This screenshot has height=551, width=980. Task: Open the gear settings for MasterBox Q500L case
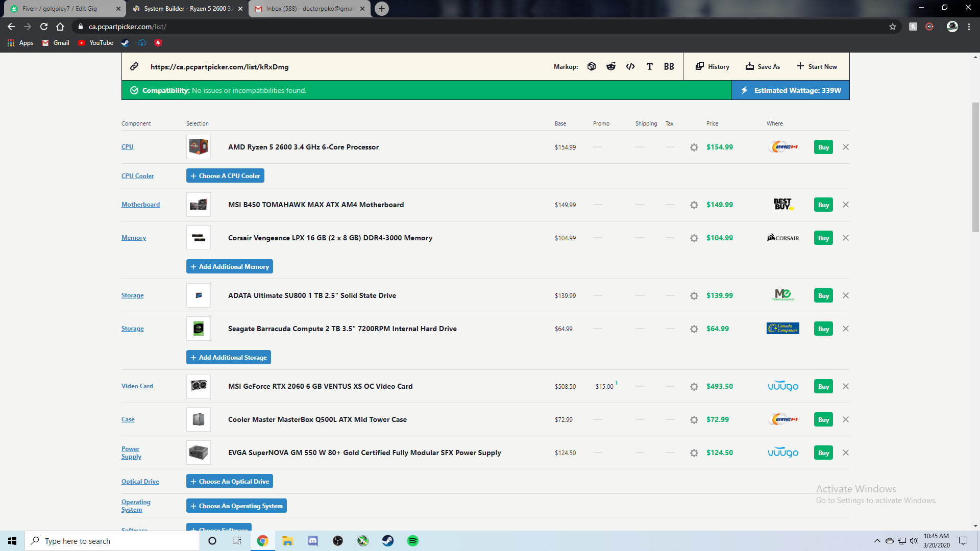tap(694, 420)
